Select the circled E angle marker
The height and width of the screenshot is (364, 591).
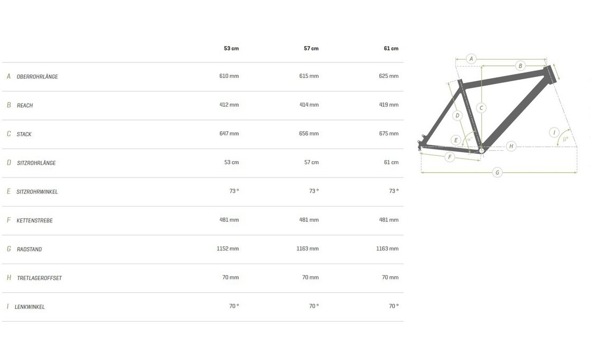pyautogui.click(x=456, y=140)
